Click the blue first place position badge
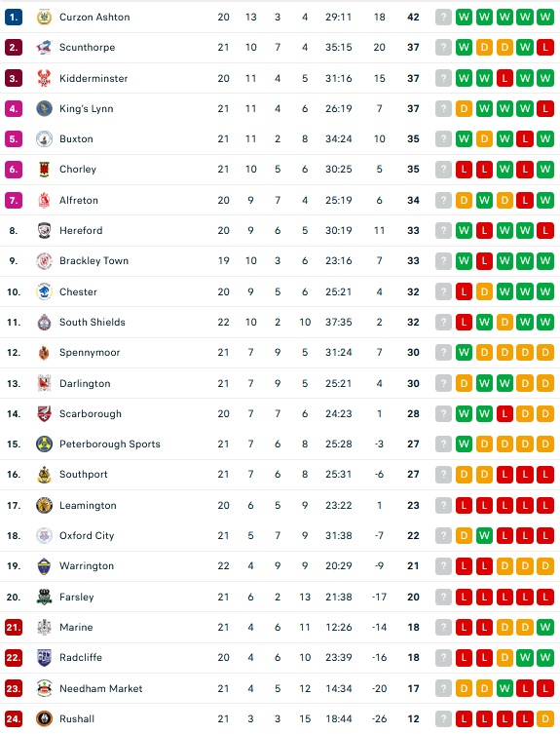Screen dimensions: 560x734 coord(14,18)
